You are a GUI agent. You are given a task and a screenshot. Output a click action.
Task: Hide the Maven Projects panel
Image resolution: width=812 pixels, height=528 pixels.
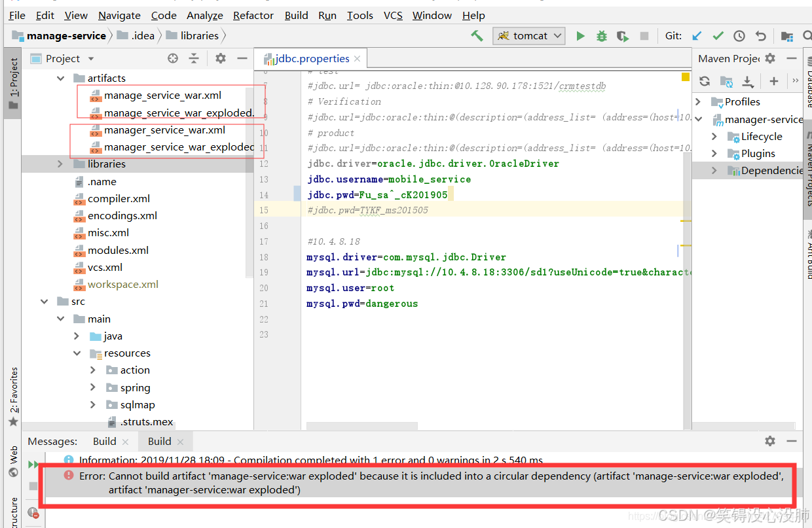pos(792,58)
